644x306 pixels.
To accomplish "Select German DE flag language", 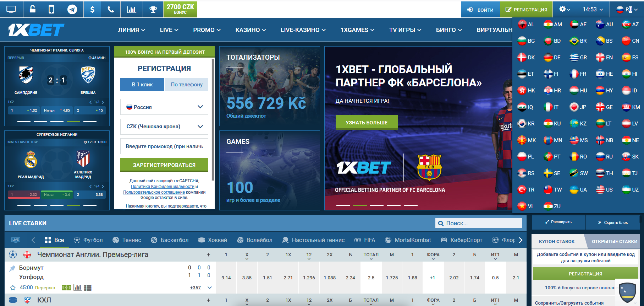I will point(552,58).
